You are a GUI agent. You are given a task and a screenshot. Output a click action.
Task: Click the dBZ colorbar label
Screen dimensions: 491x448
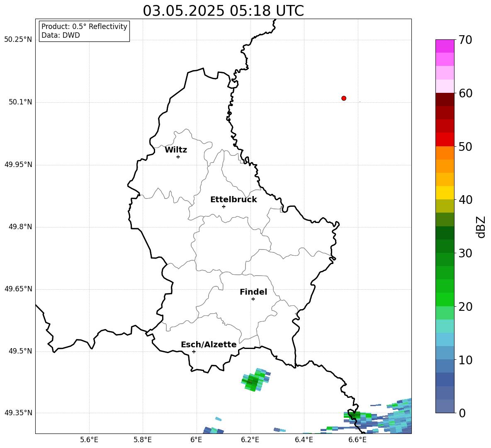tap(480, 227)
